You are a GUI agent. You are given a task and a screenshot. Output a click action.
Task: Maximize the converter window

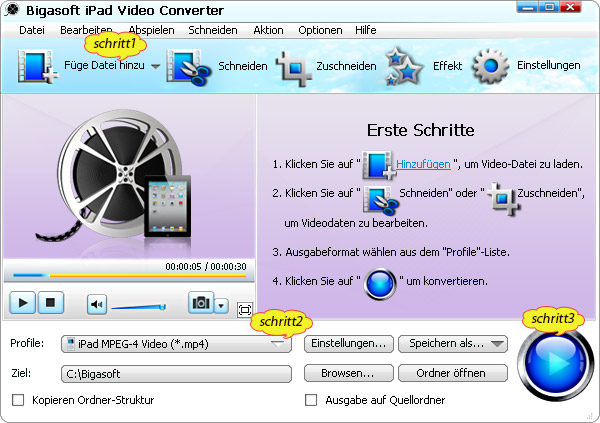click(549, 7)
